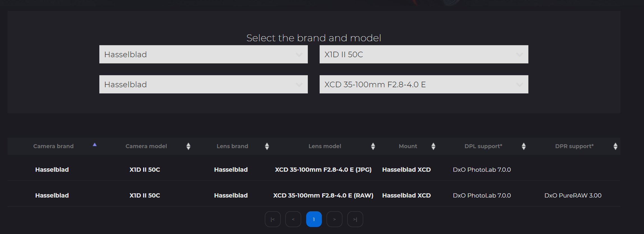Image resolution: width=644 pixels, height=234 pixels.
Task: Select the XCD 35-100mm (JPG) row
Action: (x=323, y=169)
